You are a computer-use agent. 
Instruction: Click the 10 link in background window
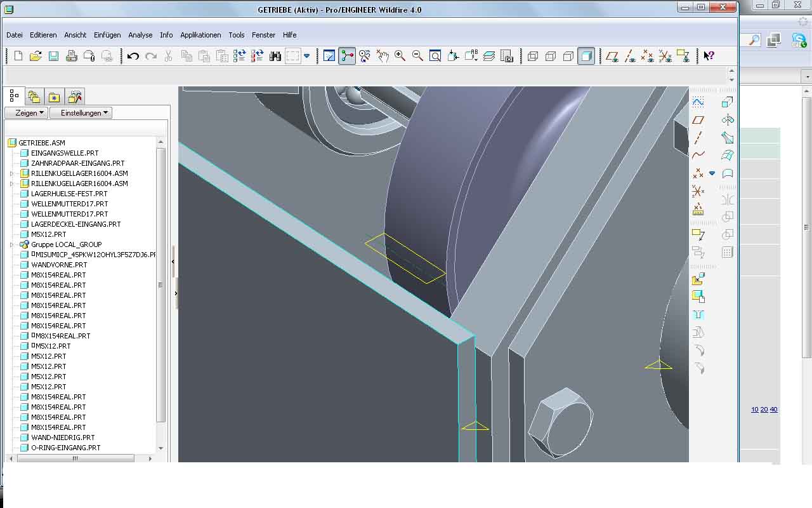pyautogui.click(x=755, y=410)
